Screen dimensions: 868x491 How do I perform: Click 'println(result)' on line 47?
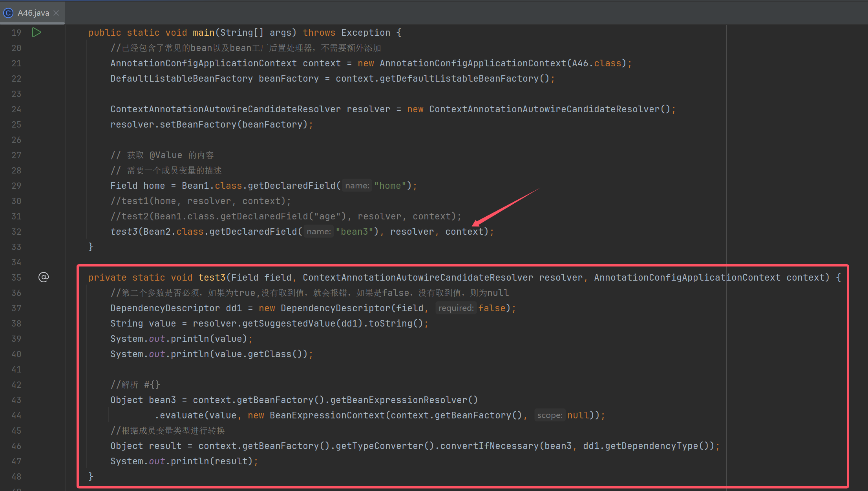tap(212, 461)
